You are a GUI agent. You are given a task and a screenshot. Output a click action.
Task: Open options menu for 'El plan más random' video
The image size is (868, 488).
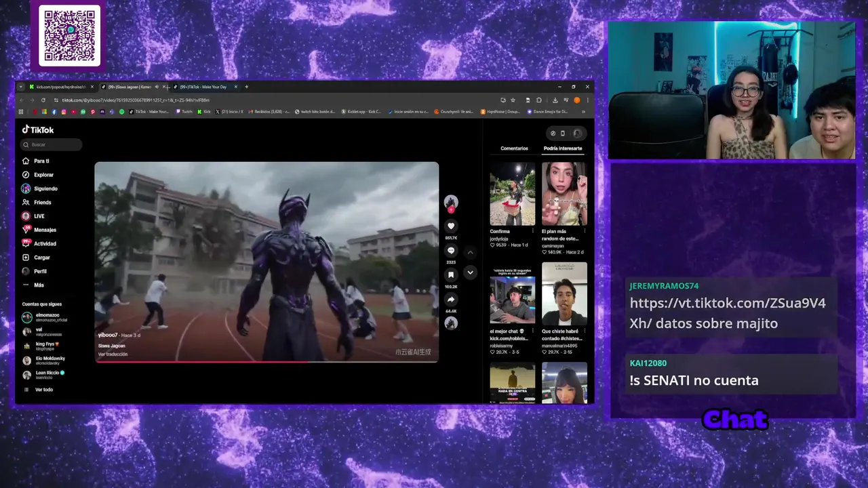(585, 231)
